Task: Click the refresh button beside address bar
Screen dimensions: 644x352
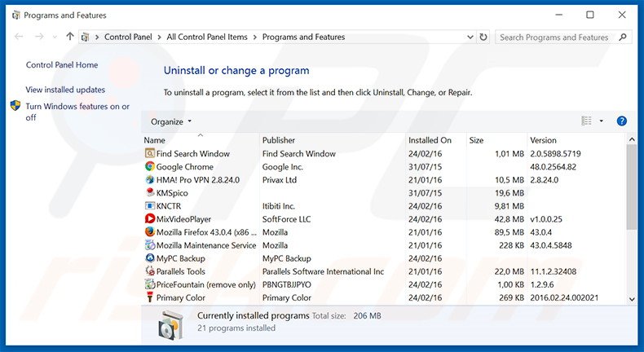Action: (x=483, y=37)
